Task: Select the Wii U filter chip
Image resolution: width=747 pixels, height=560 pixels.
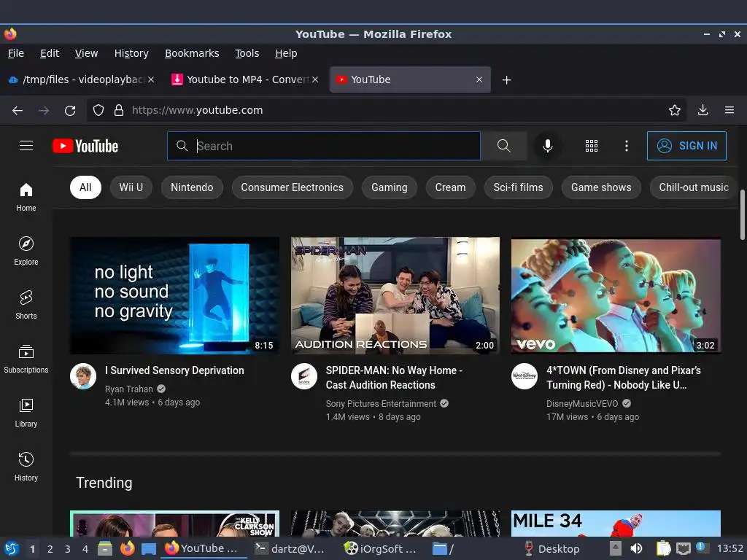Action: click(131, 187)
